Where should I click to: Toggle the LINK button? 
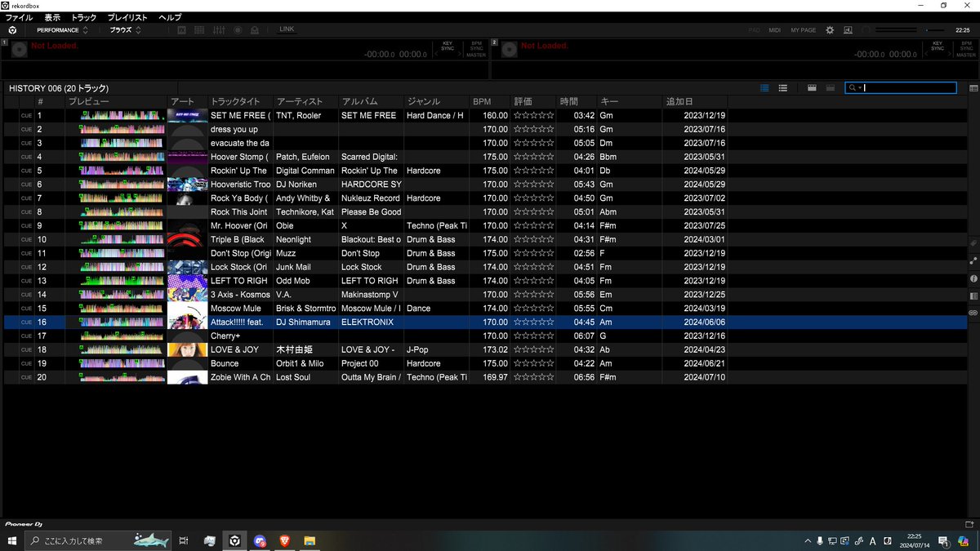tap(287, 29)
